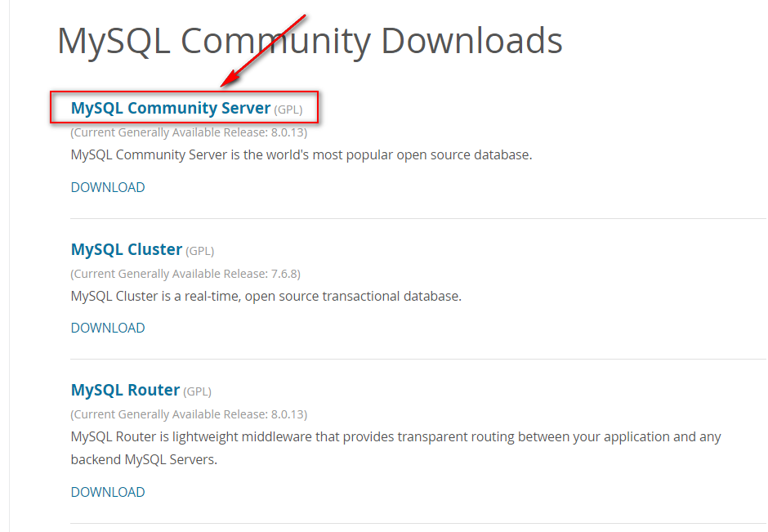Click DOWNLOAD under MySQL Community Server
Viewport: 768px width, 532px height.
tap(108, 187)
